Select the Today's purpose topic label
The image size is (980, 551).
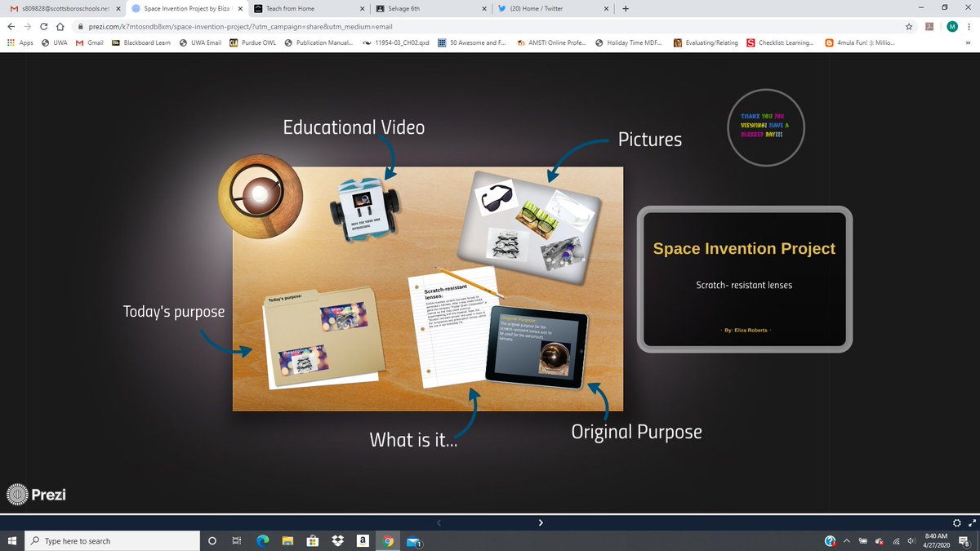pos(174,311)
